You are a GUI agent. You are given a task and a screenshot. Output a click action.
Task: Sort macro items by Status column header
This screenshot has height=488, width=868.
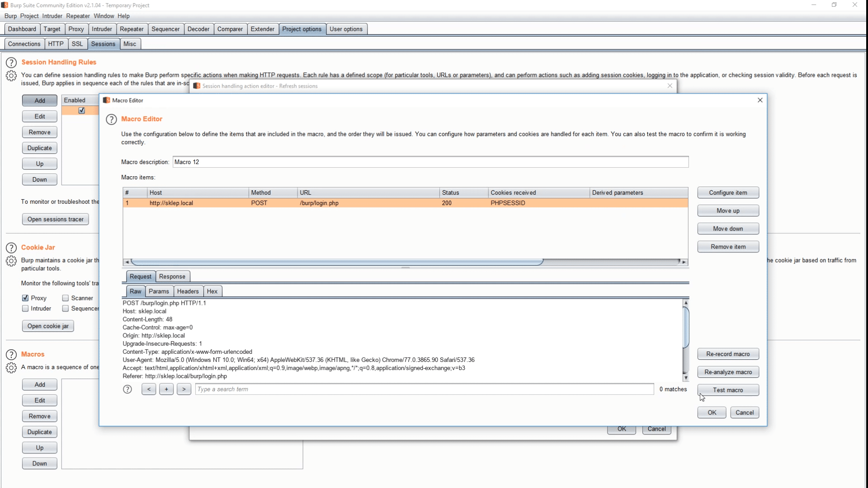[x=464, y=192]
